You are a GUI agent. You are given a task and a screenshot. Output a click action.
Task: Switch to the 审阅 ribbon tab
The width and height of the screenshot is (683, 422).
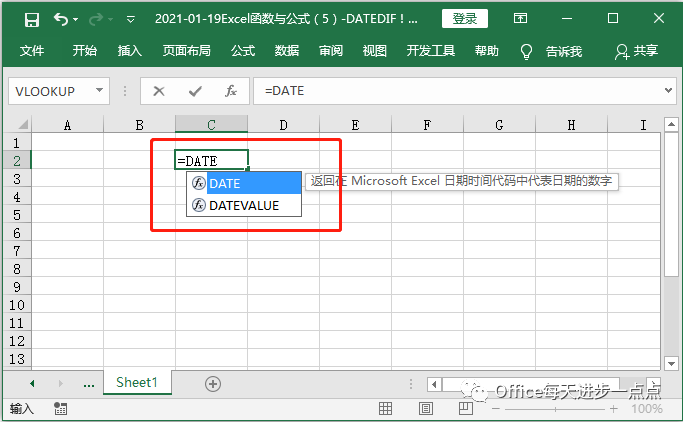coord(331,51)
